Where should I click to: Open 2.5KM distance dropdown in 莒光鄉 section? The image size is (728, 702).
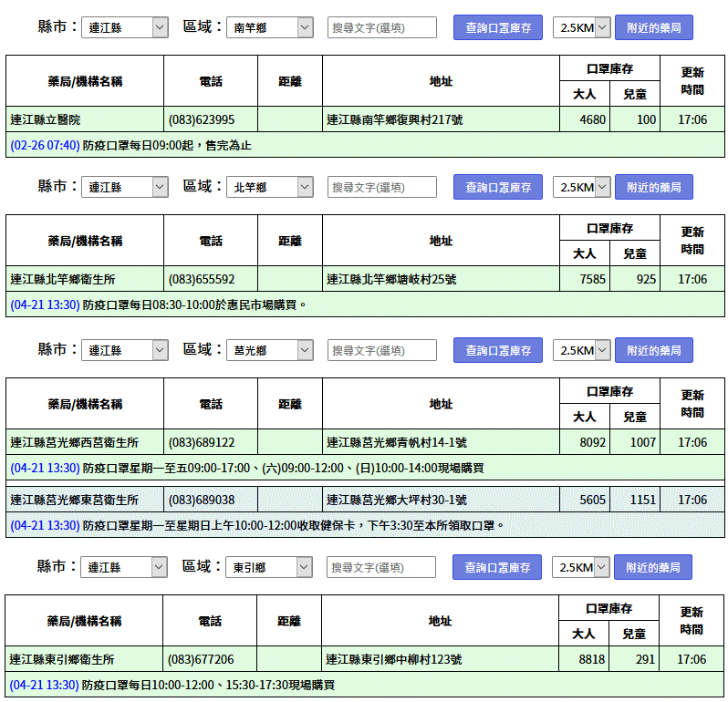click(581, 350)
